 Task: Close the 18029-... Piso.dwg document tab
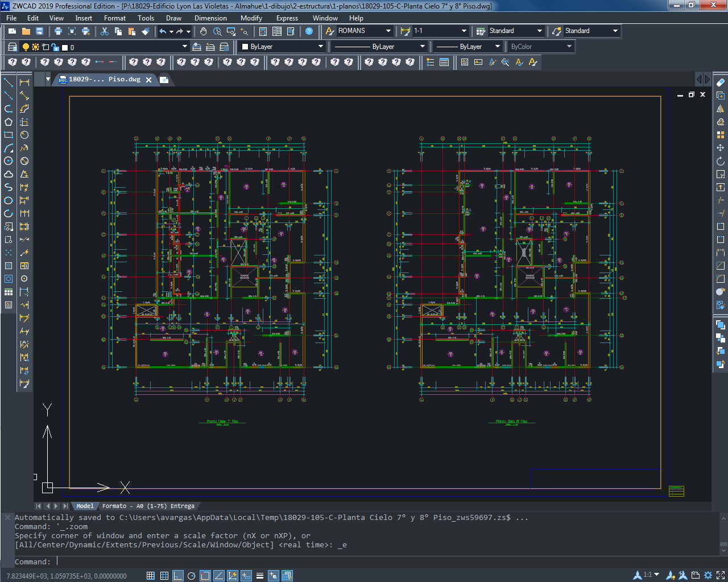click(149, 80)
